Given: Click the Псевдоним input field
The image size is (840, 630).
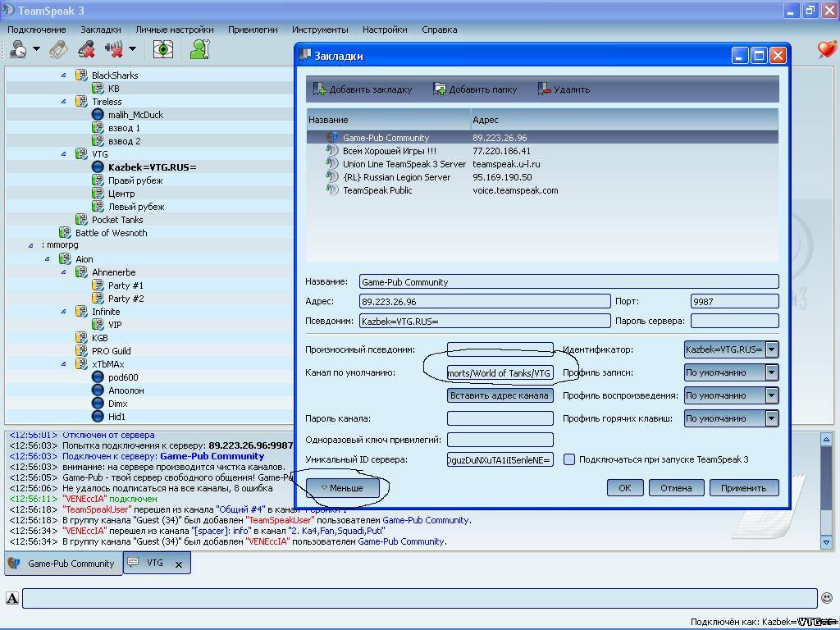Looking at the screenshot, I should [x=485, y=321].
